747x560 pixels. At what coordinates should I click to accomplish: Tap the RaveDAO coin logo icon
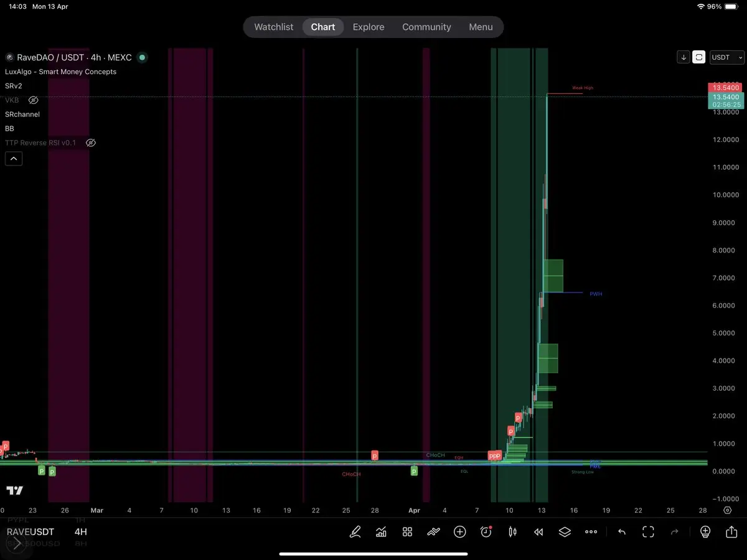tap(9, 57)
